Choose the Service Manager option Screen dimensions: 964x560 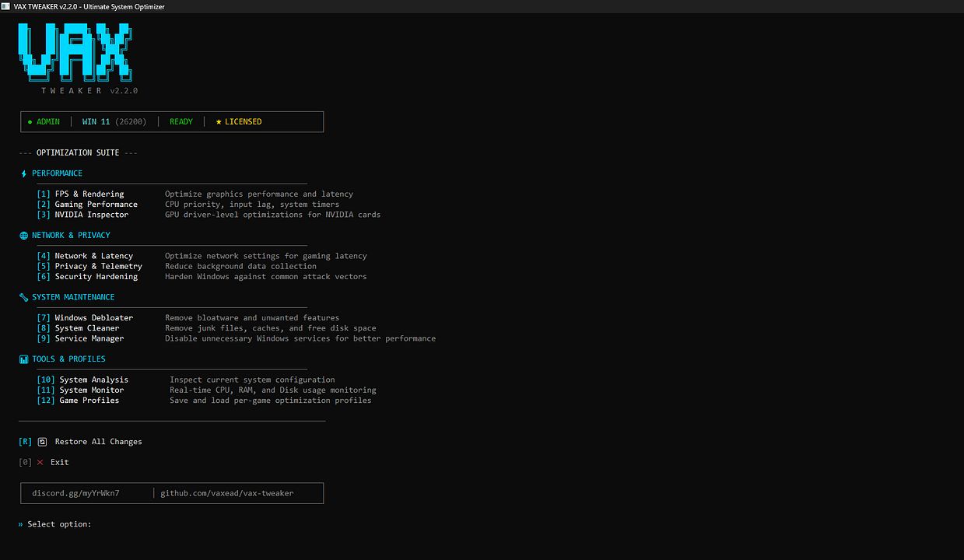89,338
